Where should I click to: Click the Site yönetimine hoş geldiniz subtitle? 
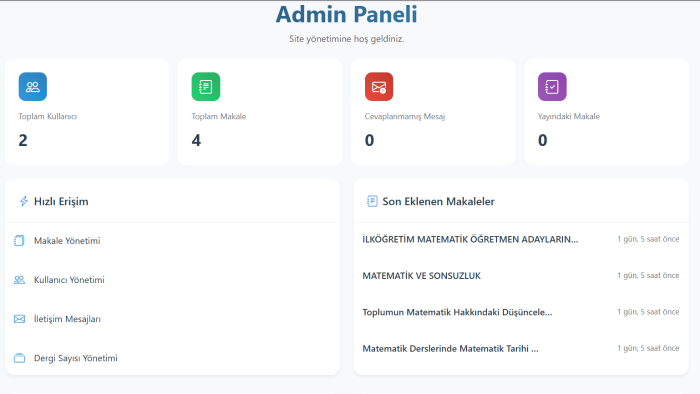tap(346, 39)
